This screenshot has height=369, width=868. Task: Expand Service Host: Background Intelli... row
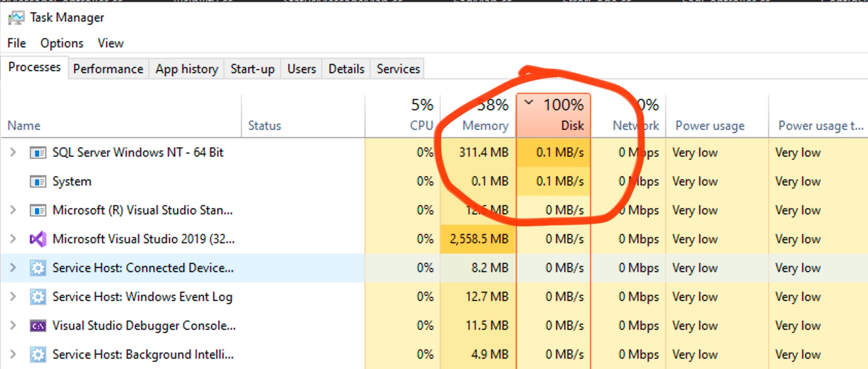[13, 355]
